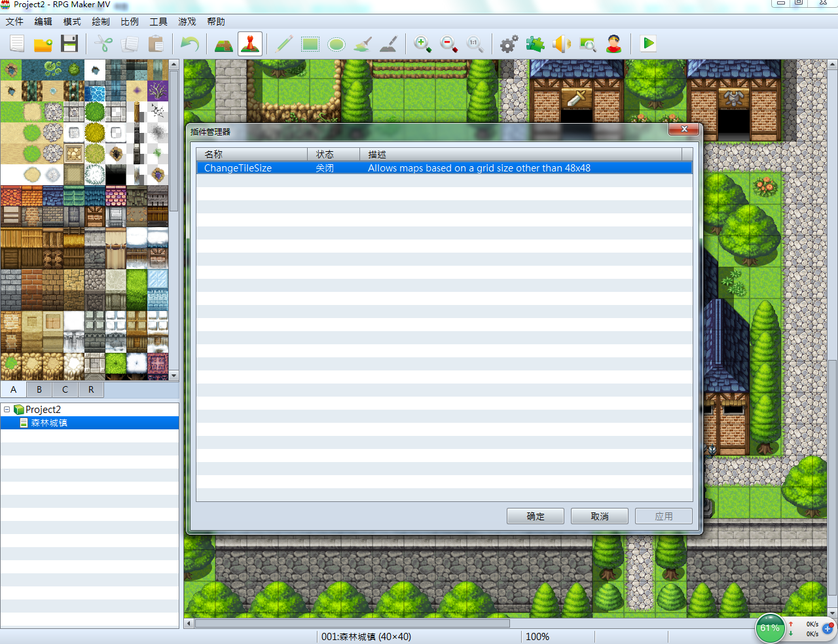Open the 游戏 menu
The height and width of the screenshot is (644, 838).
[187, 22]
